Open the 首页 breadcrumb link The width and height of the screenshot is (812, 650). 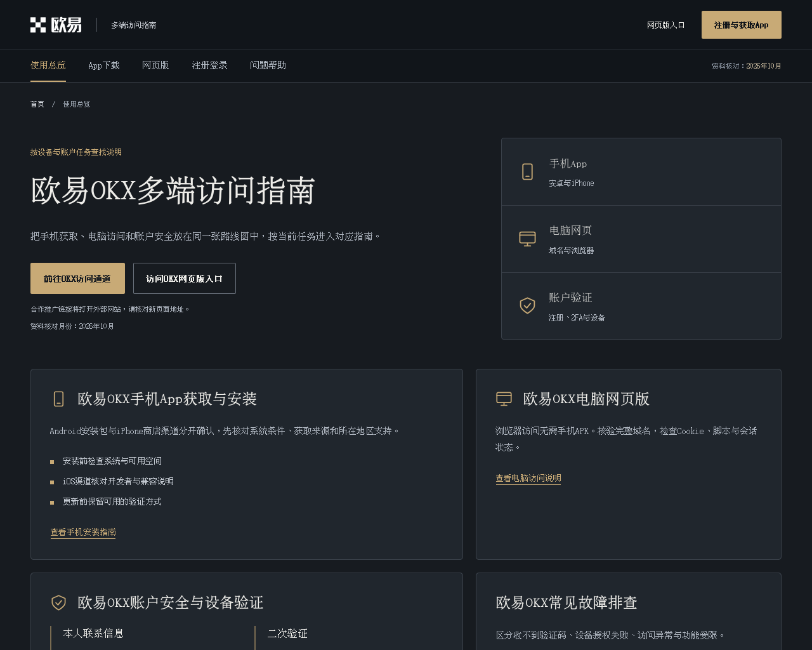click(x=37, y=104)
